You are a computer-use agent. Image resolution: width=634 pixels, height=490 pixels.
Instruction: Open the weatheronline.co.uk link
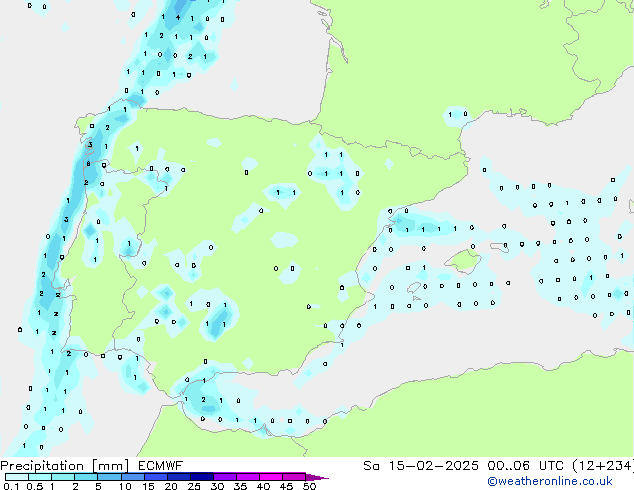pyautogui.click(x=550, y=481)
